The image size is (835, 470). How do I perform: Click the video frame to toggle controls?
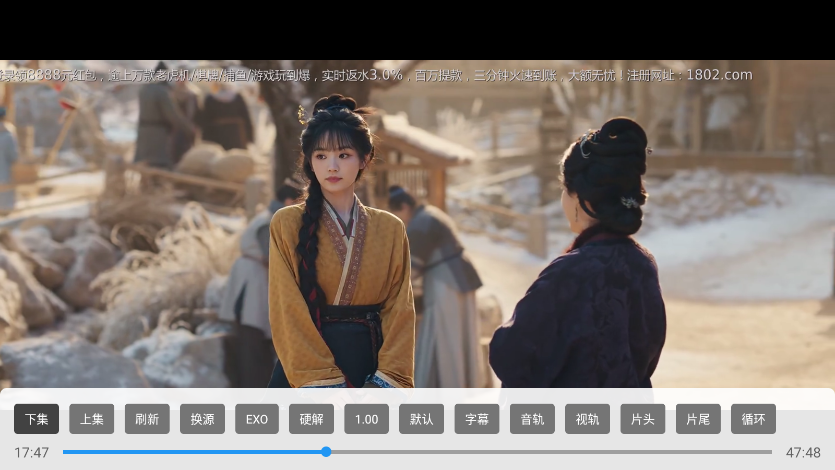[x=418, y=224]
